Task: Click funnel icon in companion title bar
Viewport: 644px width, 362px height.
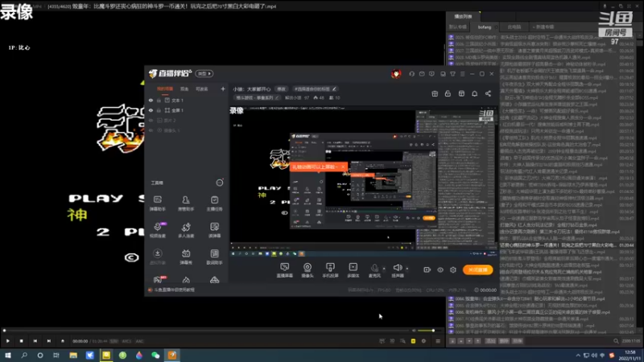Action: 452,74
